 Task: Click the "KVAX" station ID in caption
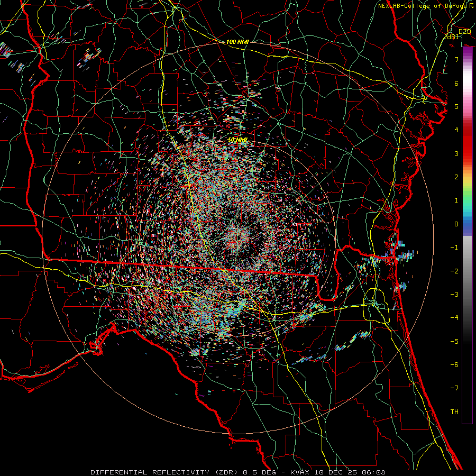coord(300,472)
